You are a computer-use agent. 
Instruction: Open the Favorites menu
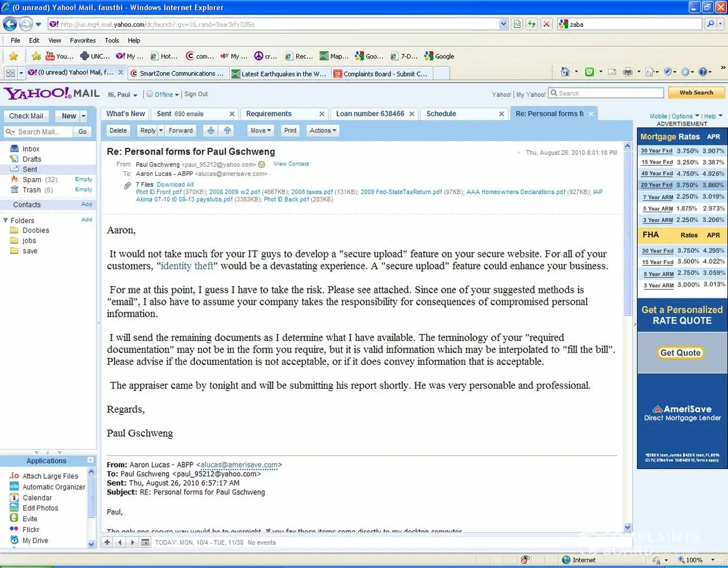(x=83, y=41)
